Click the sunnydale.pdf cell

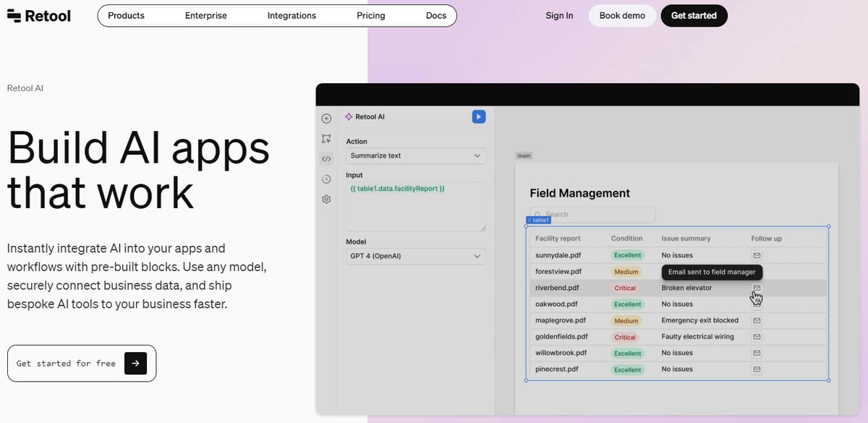click(x=558, y=255)
